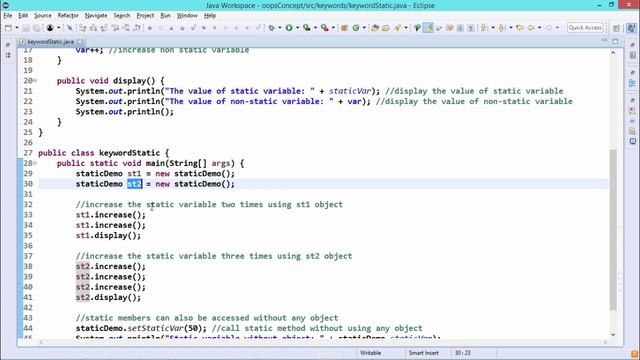Click the editor vertical scrollbar thumb

pos(613,229)
